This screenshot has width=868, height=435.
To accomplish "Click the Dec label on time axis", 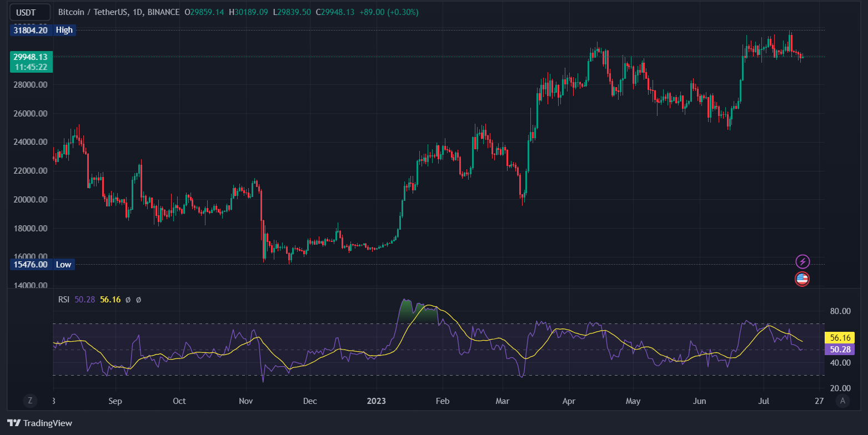I will coord(310,401).
